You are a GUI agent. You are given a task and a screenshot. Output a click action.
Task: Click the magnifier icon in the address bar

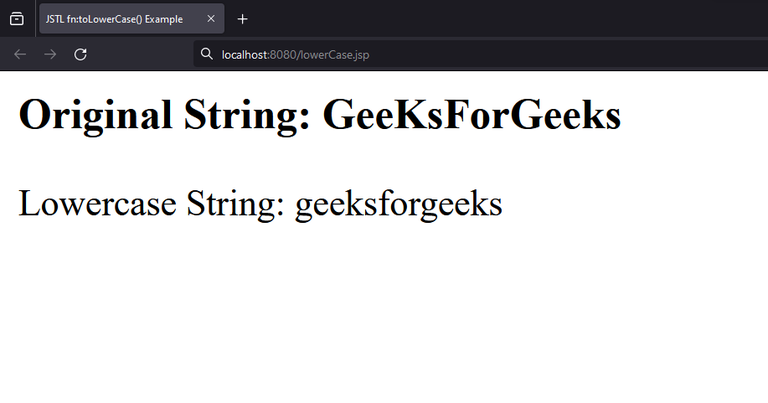[207, 54]
